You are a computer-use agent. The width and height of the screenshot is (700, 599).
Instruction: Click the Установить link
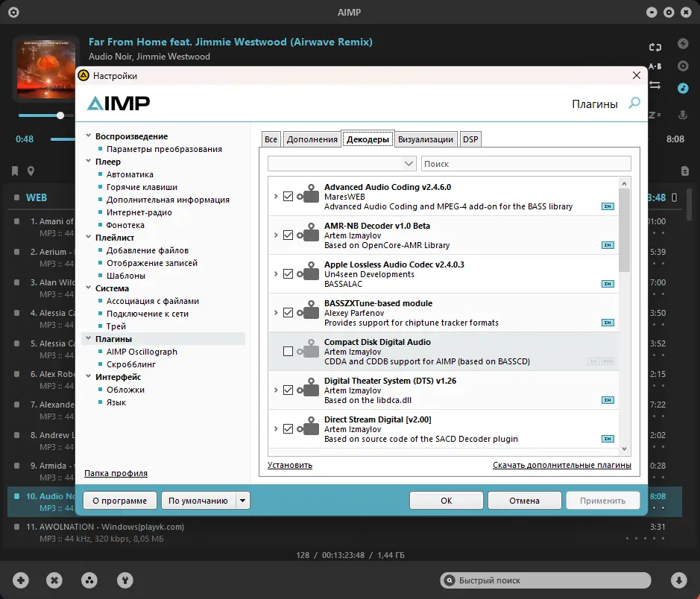point(290,465)
